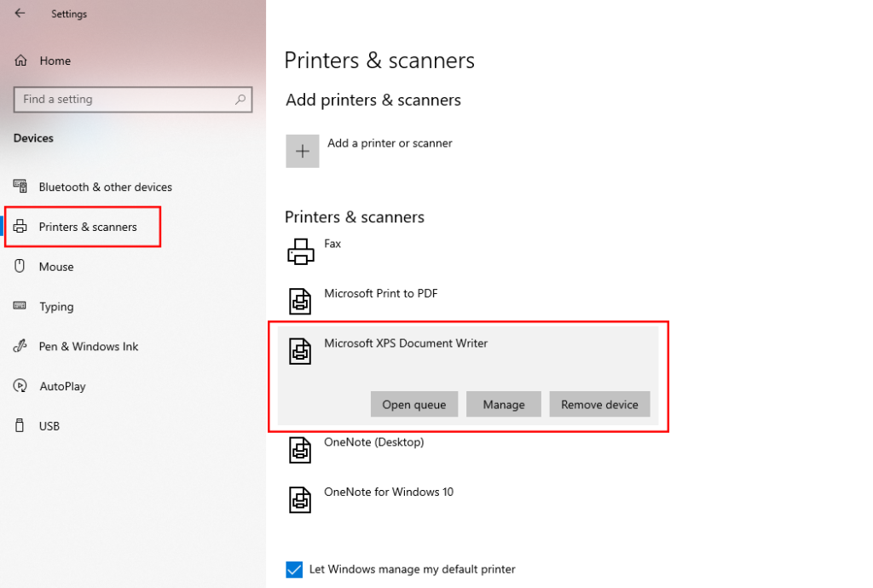The height and width of the screenshot is (588, 873).
Task: Click the plus icon to add printer
Action: click(x=302, y=151)
